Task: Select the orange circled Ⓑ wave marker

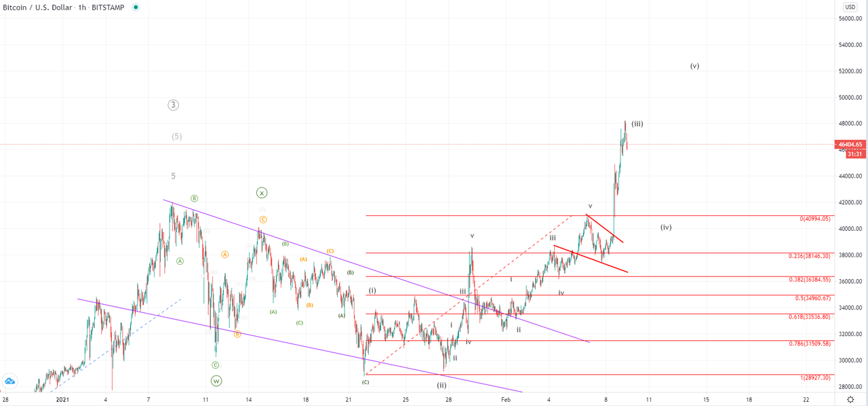Action: (237, 335)
